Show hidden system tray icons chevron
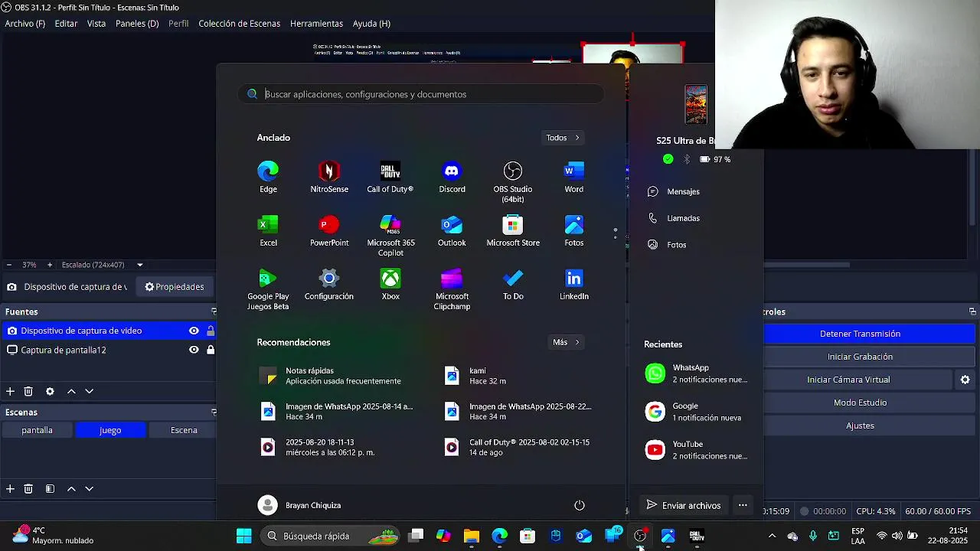This screenshot has height=551, width=980. pos(772,536)
